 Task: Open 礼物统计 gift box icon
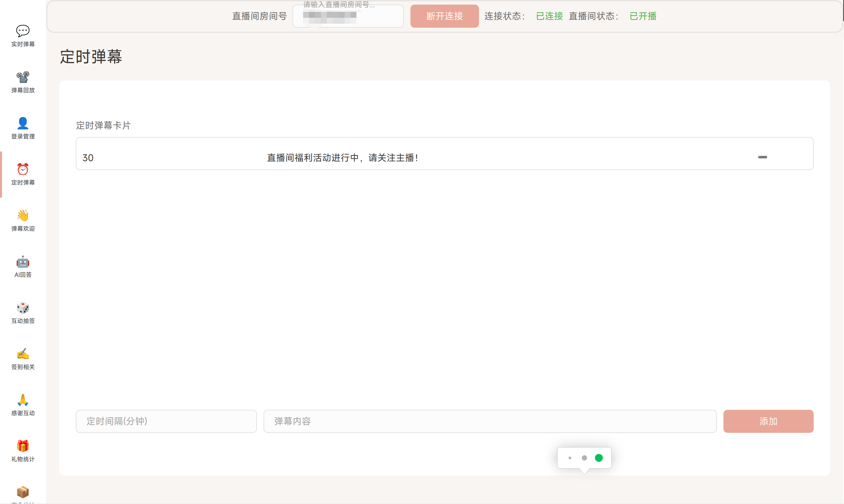[x=23, y=446]
